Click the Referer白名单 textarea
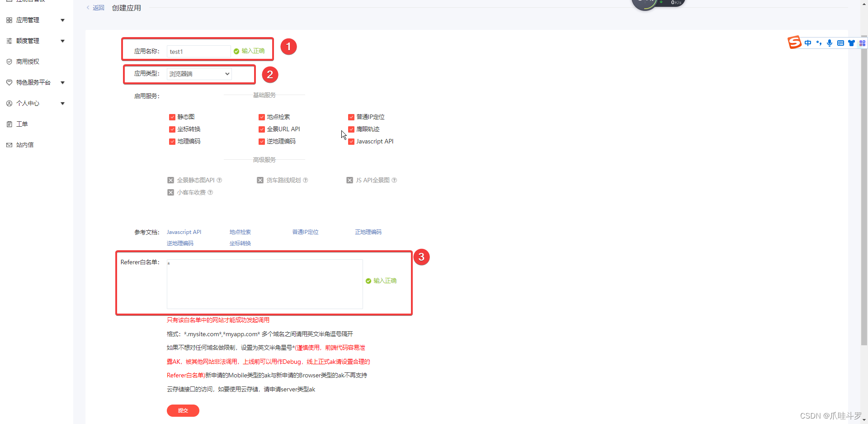Image resolution: width=868 pixels, height=424 pixels. click(265, 284)
